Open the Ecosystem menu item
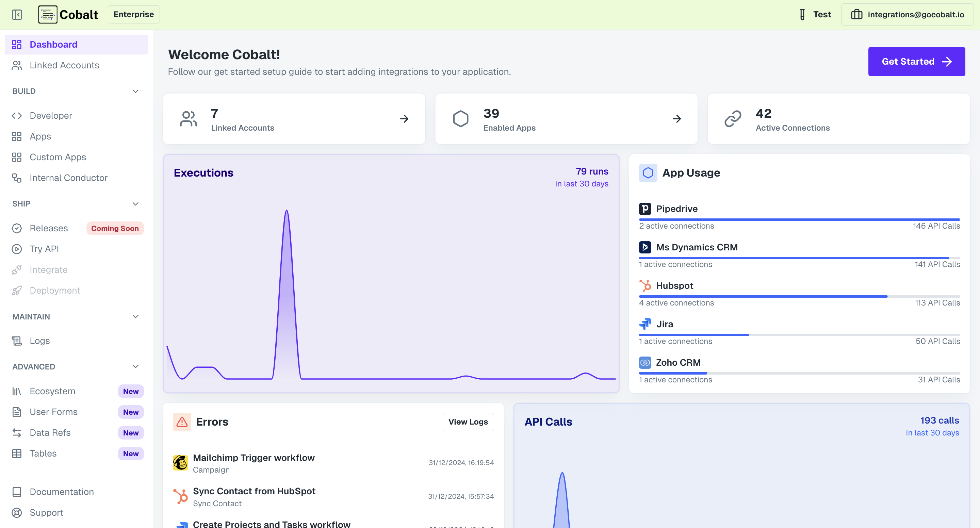This screenshot has height=528, width=980. (52, 392)
